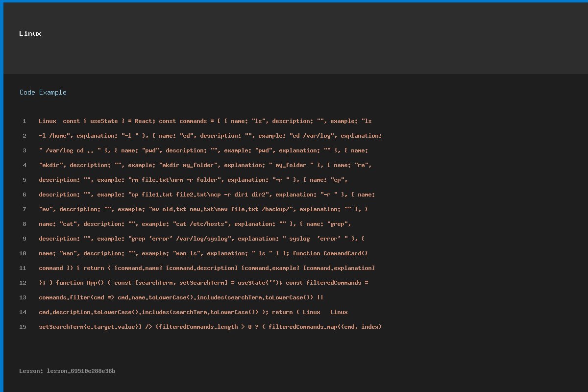This screenshot has width=588, height=392.
Task: Click the lesson ID text in the footer
Action: pyautogui.click(x=67, y=371)
